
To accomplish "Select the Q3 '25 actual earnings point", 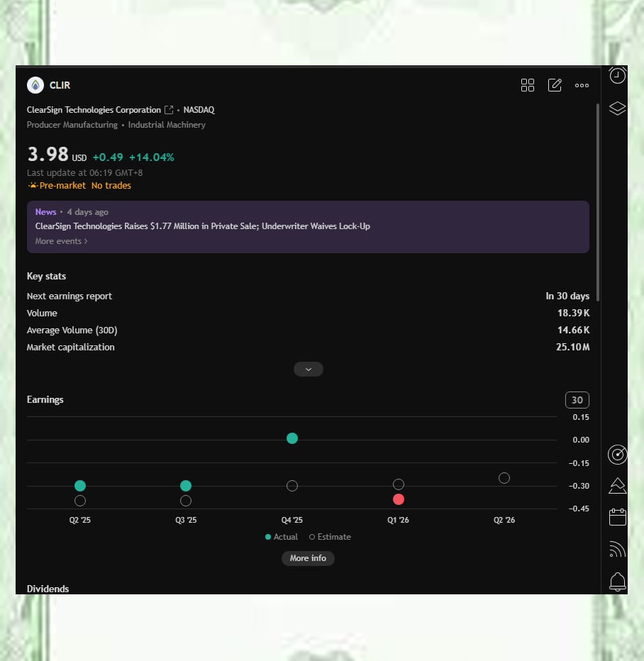I will (186, 486).
